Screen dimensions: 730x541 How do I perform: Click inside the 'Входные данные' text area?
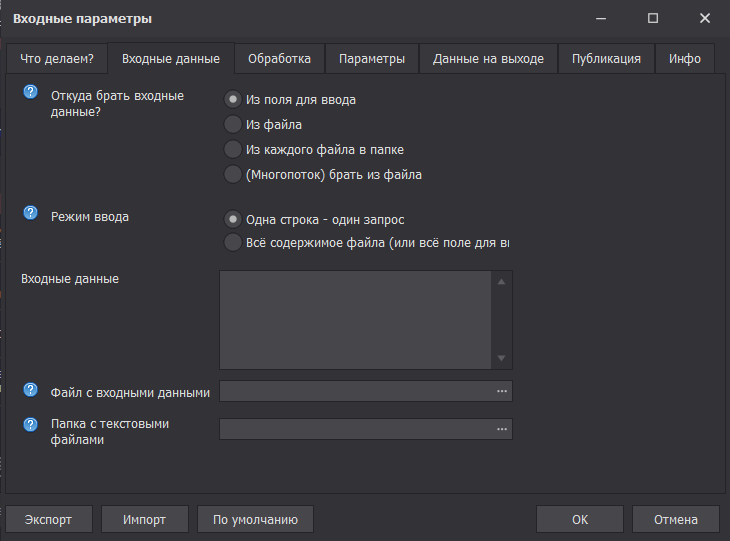tap(355, 319)
